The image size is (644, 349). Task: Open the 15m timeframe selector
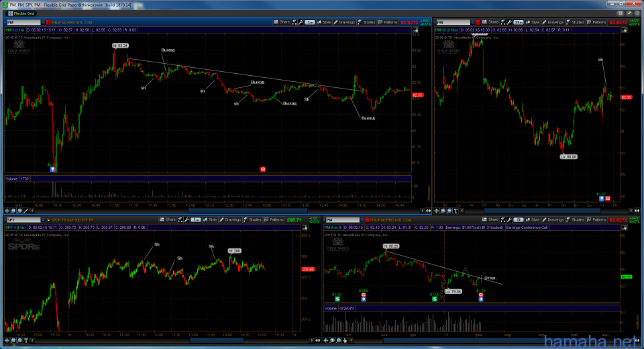[519, 22]
